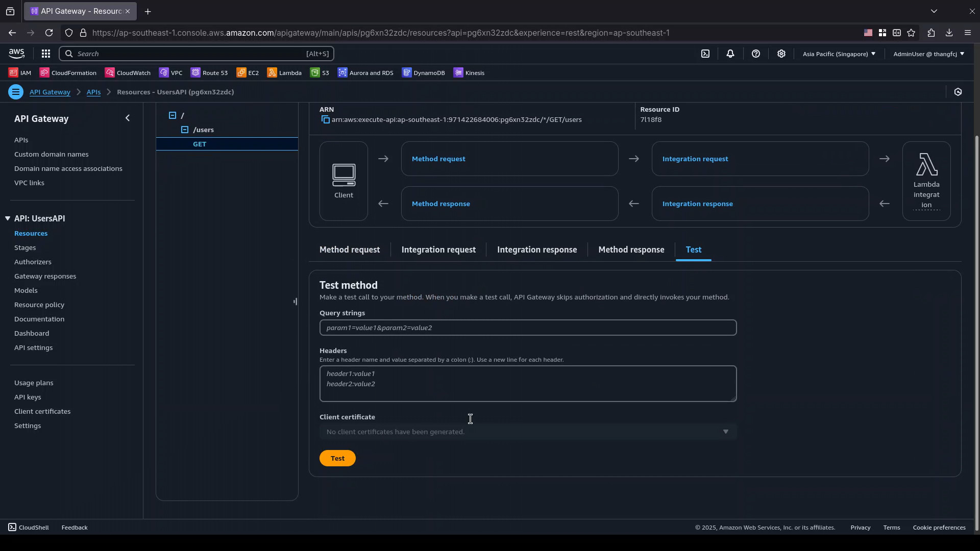Image resolution: width=980 pixels, height=551 pixels.
Task: Open the Integration response box in the diagram
Action: (760, 204)
